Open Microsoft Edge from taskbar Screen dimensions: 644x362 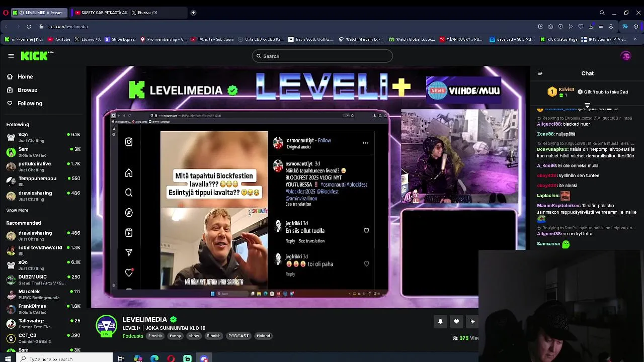pos(154,358)
